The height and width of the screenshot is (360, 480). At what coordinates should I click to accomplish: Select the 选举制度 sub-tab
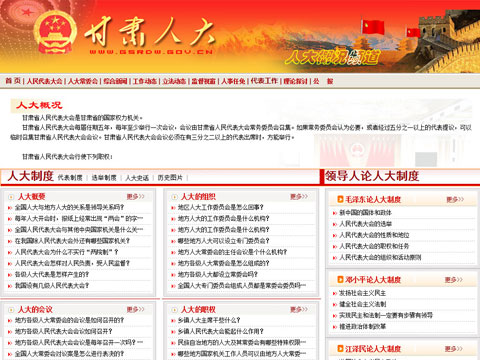104,178
